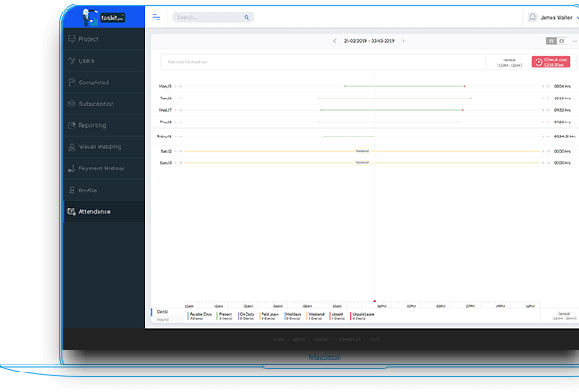Go to next week with right chevron
Image resolution: width=579 pixels, height=392 pixels.
pos(403,41)
